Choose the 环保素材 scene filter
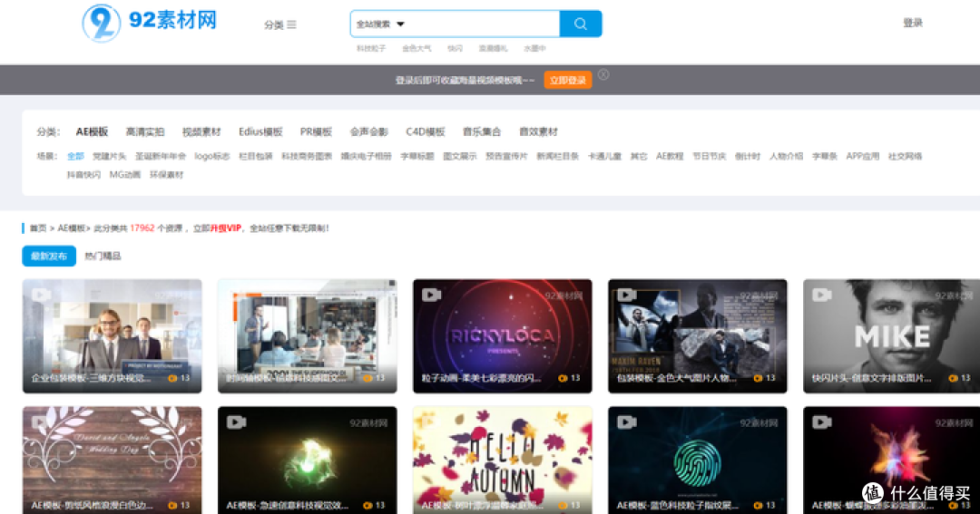This screenshot has height=514, width=980. 166,175
